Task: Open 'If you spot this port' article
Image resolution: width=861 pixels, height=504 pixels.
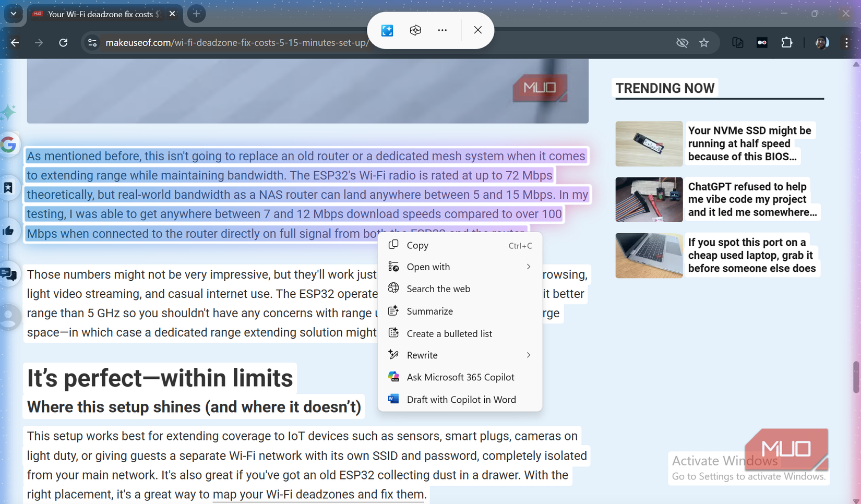Action: (751, 255)
